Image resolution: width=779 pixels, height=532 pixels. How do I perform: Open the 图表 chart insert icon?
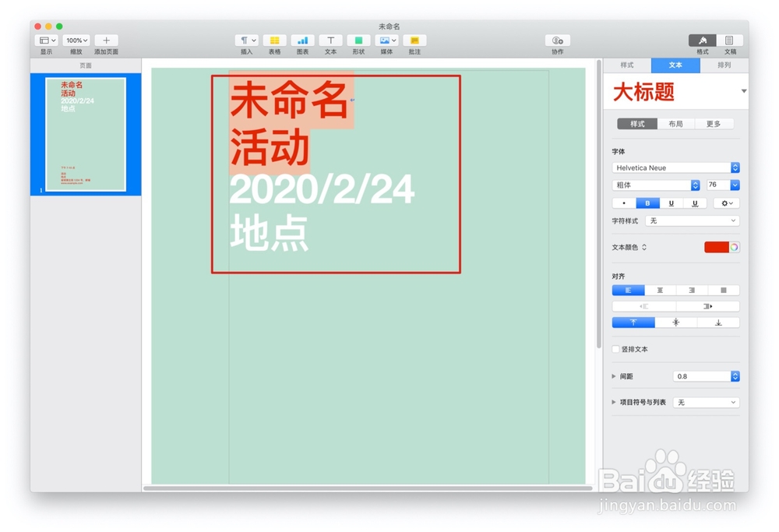pyautogui.click(x=302, y=41)
